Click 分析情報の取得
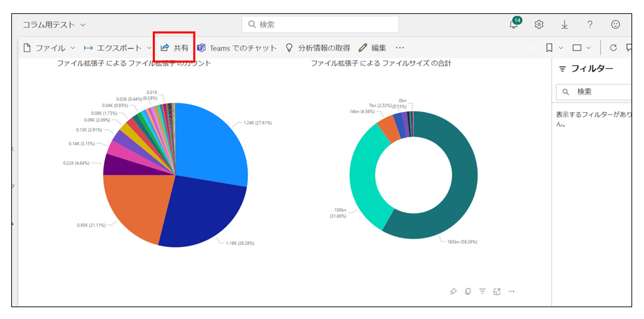The height and width of the screenshot is (319, 644). point(318,48)
